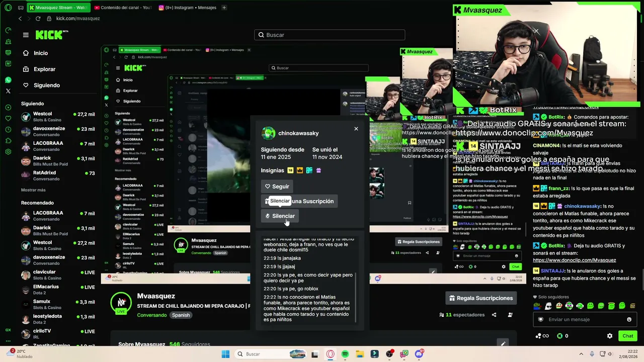Open the Windows Start menu
Screen dimensions: 644x362
click(x=225, y=354)
